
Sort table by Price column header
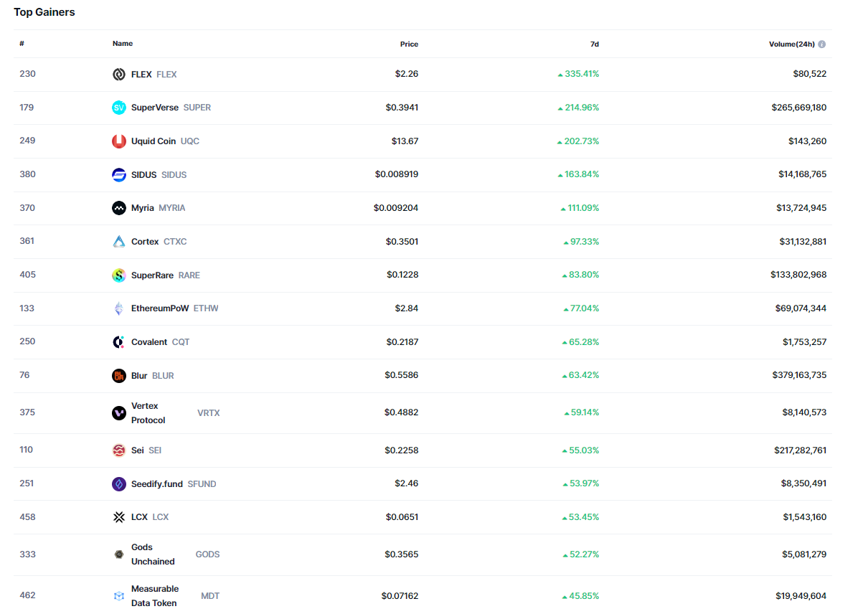coord(409,44)
